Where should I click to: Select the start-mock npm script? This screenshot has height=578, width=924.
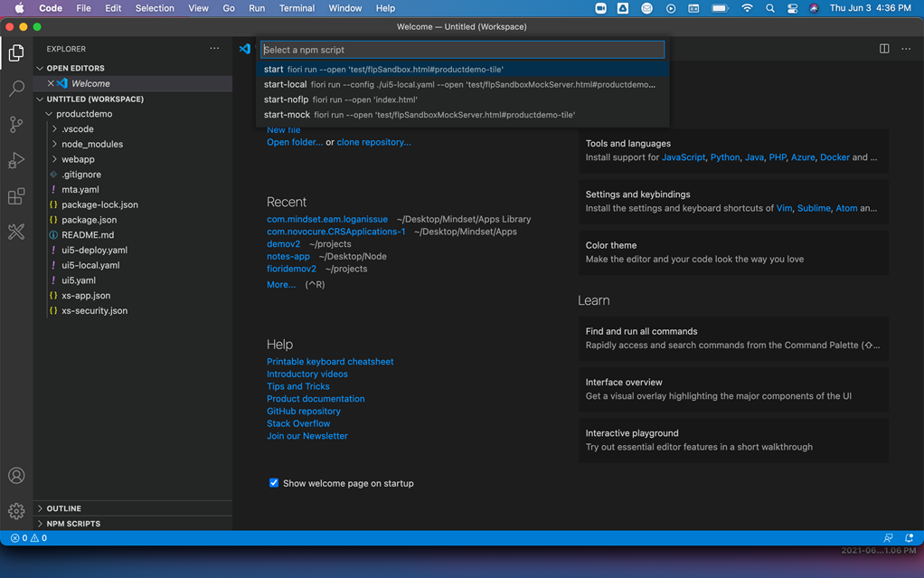point(463,115)
